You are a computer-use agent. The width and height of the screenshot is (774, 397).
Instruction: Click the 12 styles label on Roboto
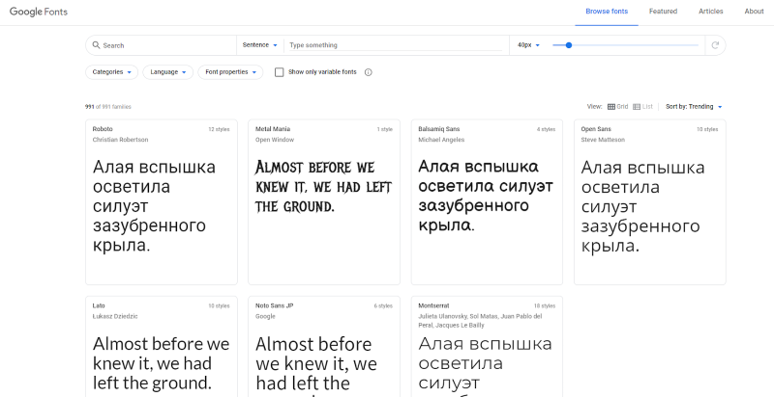coord(219,129)
